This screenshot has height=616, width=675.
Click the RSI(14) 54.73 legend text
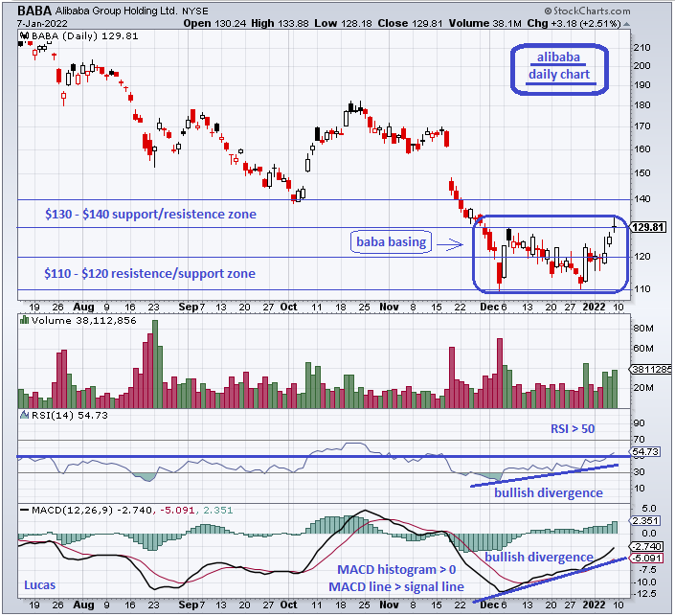tap(69, 415)
